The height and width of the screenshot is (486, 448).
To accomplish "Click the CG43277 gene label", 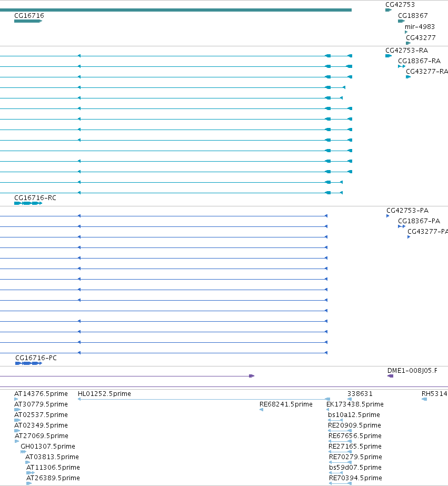I will coord(421,38).
